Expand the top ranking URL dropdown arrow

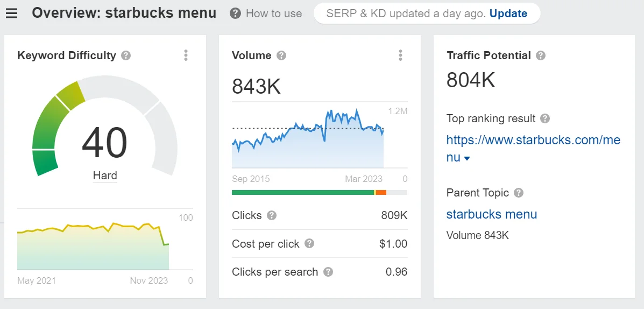466,158
